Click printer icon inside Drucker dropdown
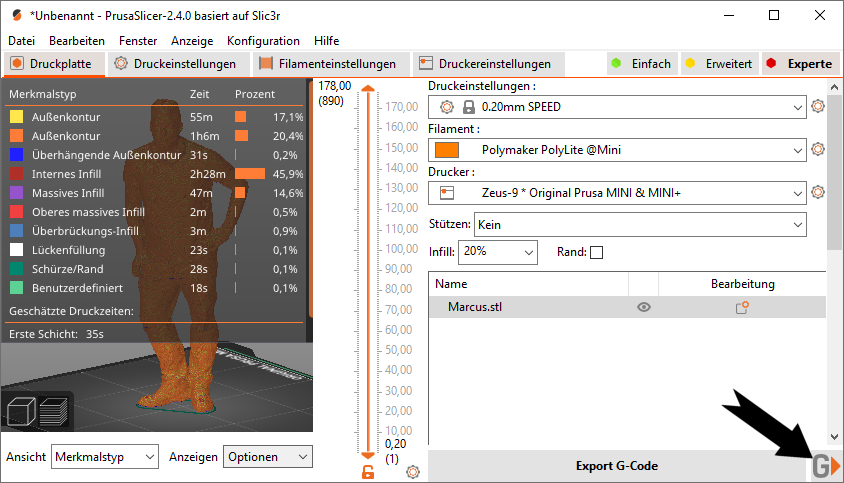Viewport: 844px width, 483px height. (447, 193)
